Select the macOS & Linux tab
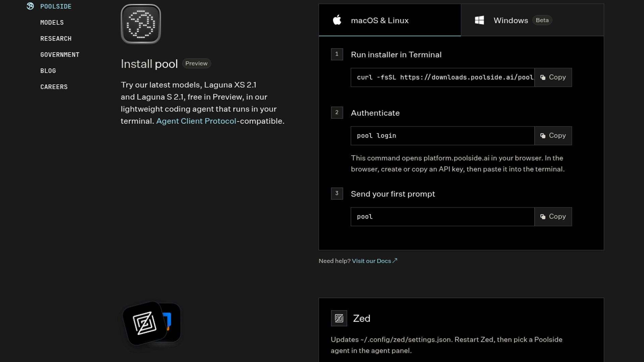644x362 pixels. [x=389, y=20]
